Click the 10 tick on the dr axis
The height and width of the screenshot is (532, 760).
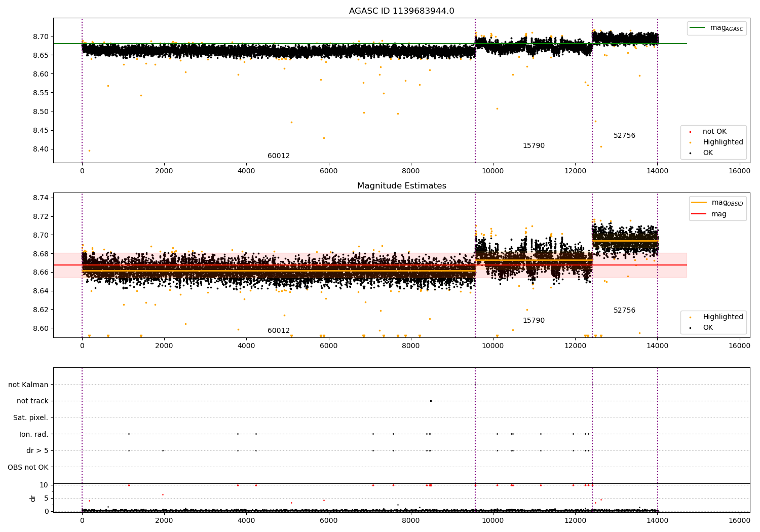(45, 485)
